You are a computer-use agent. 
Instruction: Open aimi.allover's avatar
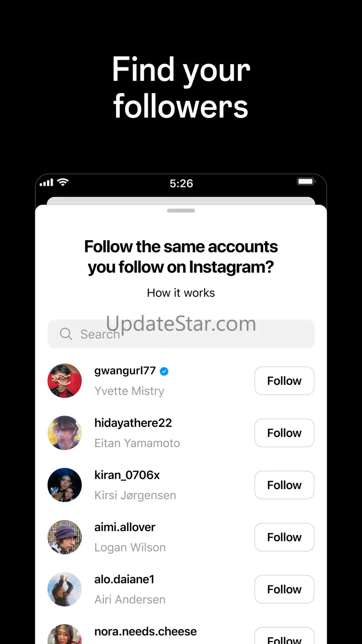click(65, 537)
